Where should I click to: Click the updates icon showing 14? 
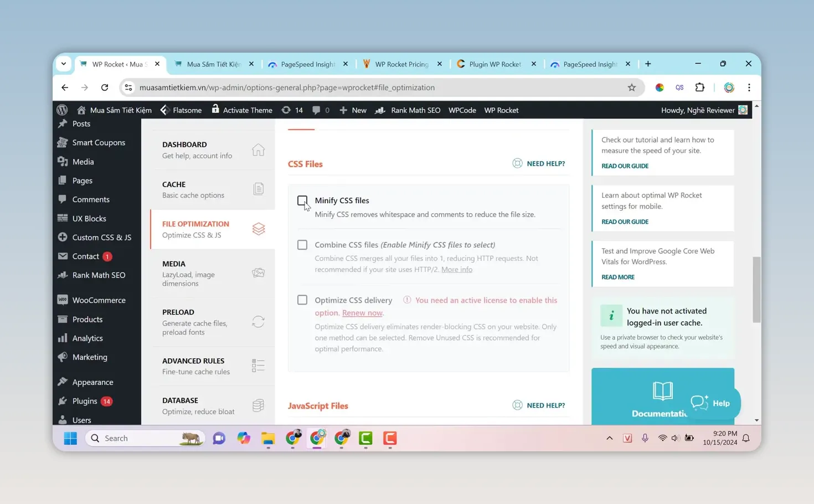292,110
